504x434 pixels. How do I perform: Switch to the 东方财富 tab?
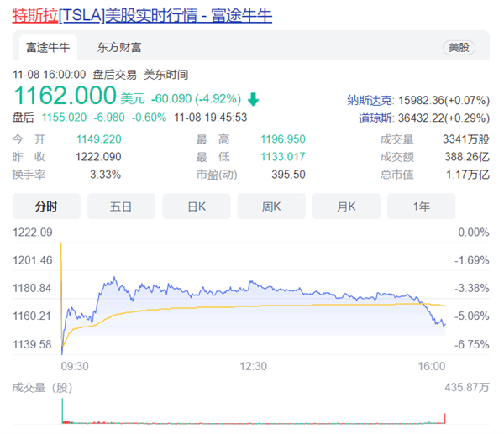pos(119,48)
